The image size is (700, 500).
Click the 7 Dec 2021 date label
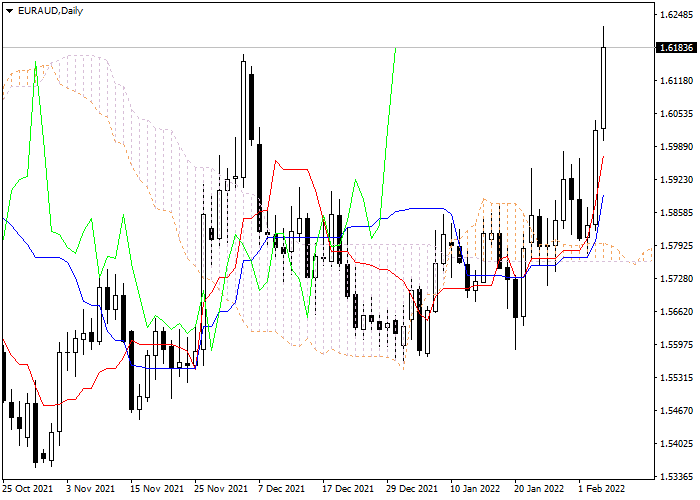coord(281,488)
